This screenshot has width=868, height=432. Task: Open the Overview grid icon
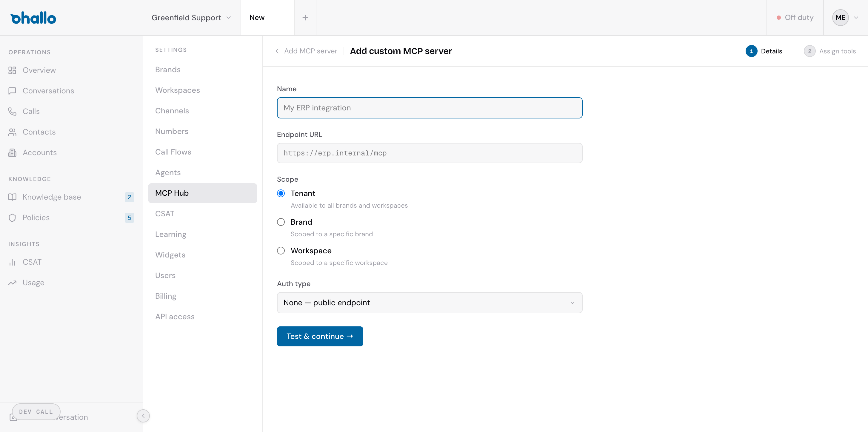coord(13,70)
